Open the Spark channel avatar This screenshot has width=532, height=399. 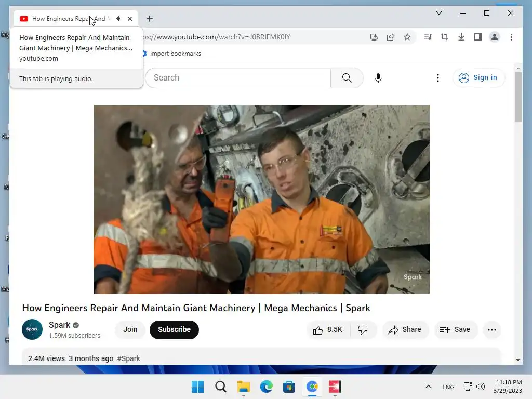click(x=32, y=329)
